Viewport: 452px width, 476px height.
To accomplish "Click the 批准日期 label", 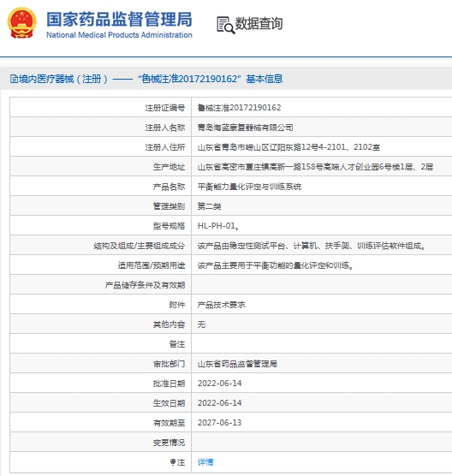I will click(x=169, y=384).
